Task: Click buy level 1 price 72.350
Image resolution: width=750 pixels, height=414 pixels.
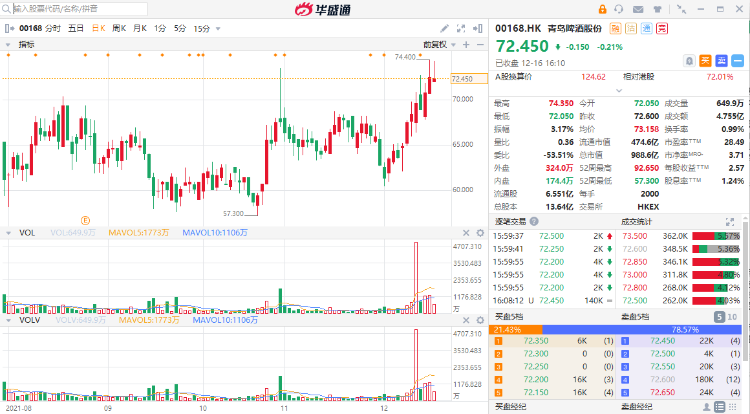Action: (536, 341)
